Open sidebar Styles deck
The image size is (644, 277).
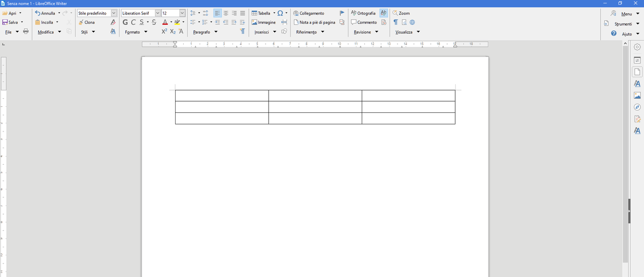[637, 84]
